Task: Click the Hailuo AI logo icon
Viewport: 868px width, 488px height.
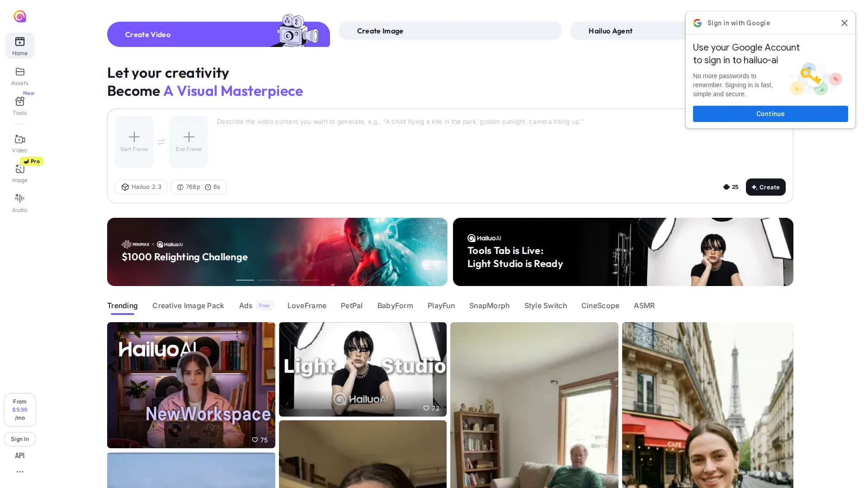Action: pos(20,17)
